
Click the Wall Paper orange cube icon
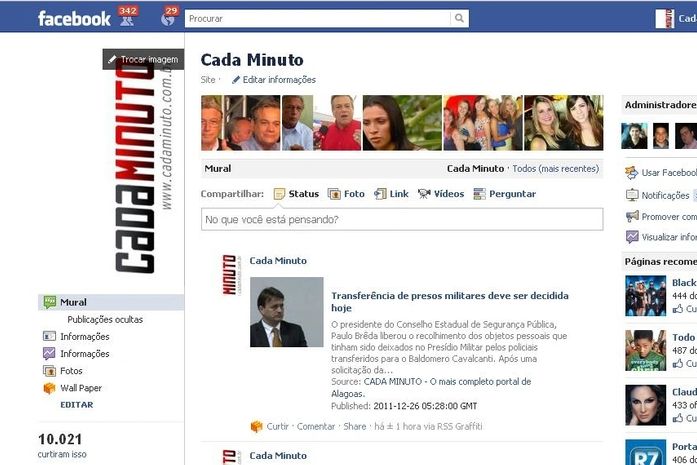coord(49,388)
